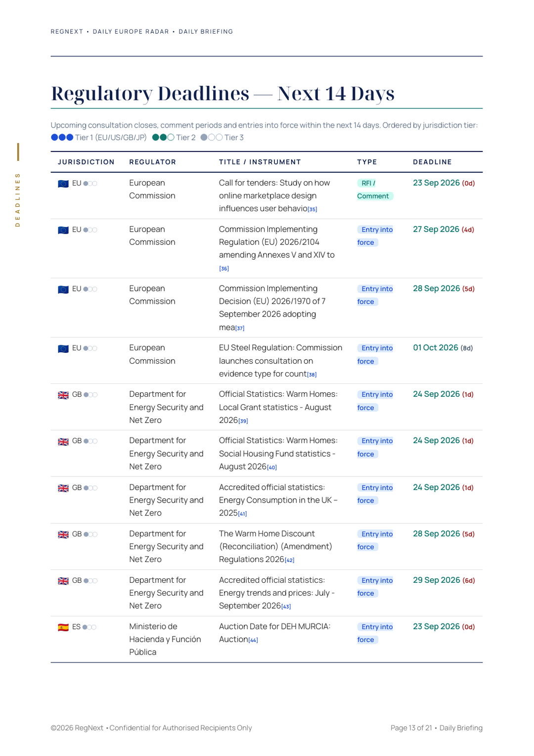Screen dimensions: 534x756
Task: Click the TYPE column header
Action: pos(367,162)
